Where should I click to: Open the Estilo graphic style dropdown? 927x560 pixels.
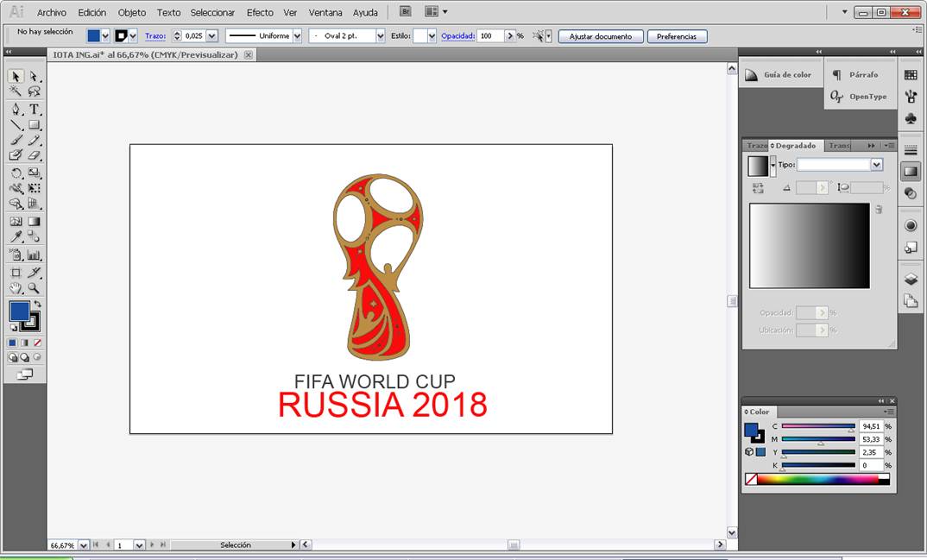tap(432, 36)
